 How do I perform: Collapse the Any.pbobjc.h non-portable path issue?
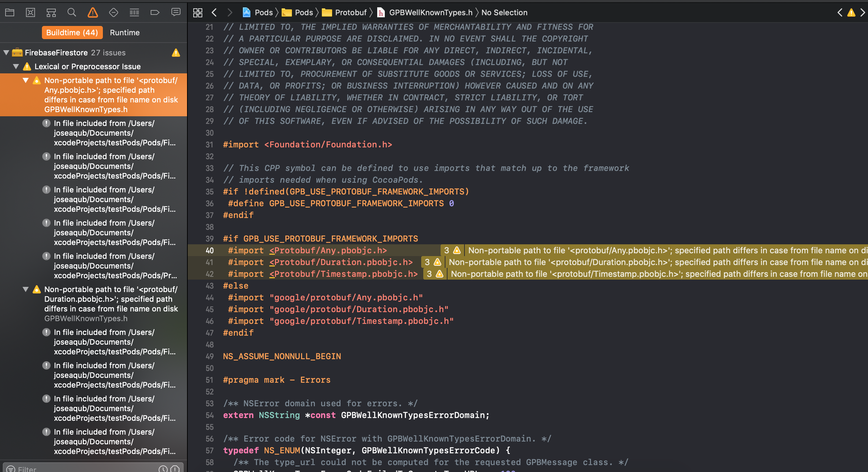[25, 80]
